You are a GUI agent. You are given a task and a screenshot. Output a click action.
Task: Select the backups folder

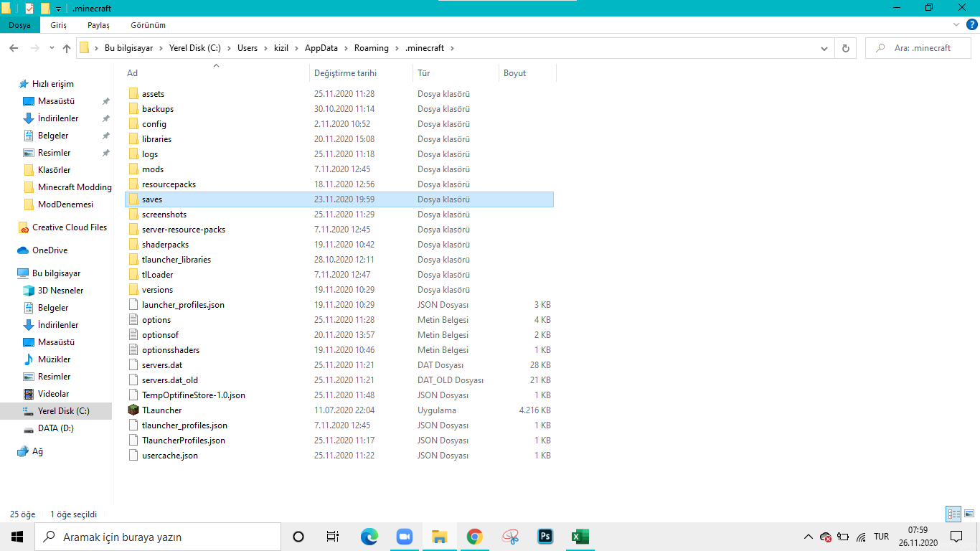pos(157,109)
